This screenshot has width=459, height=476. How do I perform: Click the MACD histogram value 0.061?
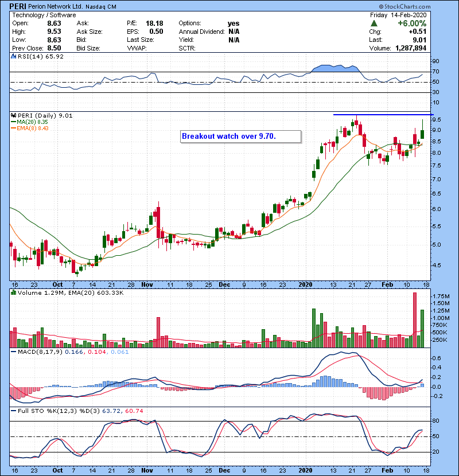point(120,352)
